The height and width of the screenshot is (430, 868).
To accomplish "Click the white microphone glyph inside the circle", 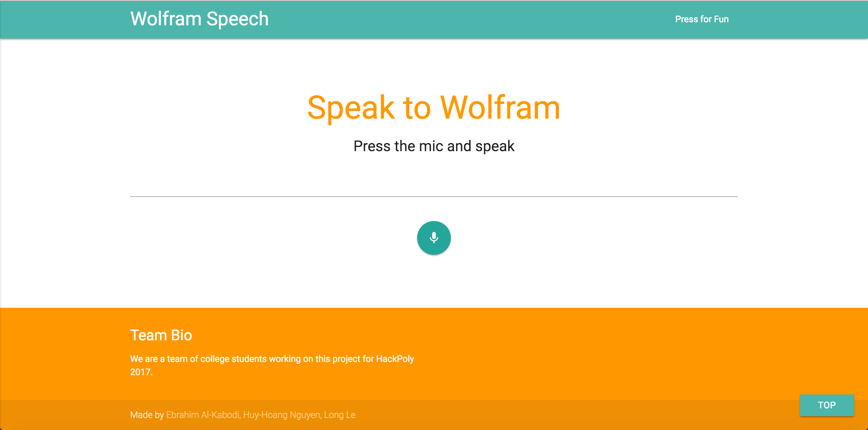I will 434,237.
